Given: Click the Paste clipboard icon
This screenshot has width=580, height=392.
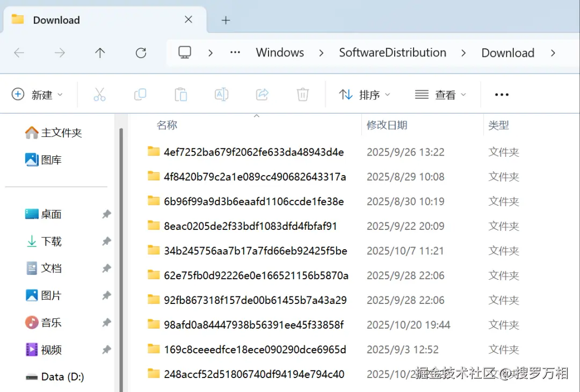Looking at the screenshot, I should pos(180,95).
